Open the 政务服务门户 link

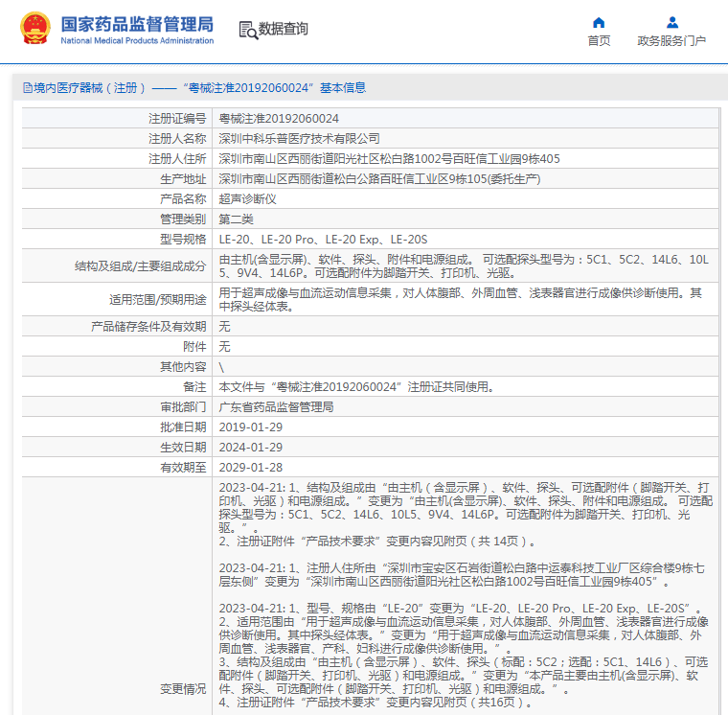point(671,41)
